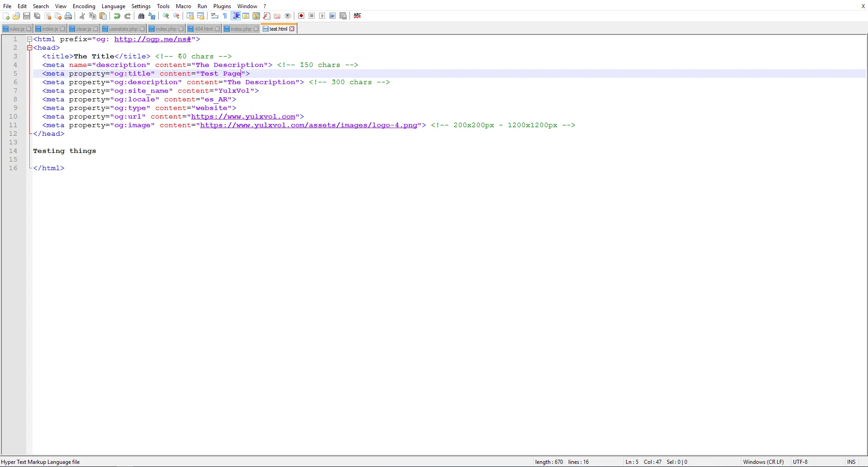Click Windows (CR LF) in status bar
Viewport: 868px width, 467px height.
coord(764,462)
